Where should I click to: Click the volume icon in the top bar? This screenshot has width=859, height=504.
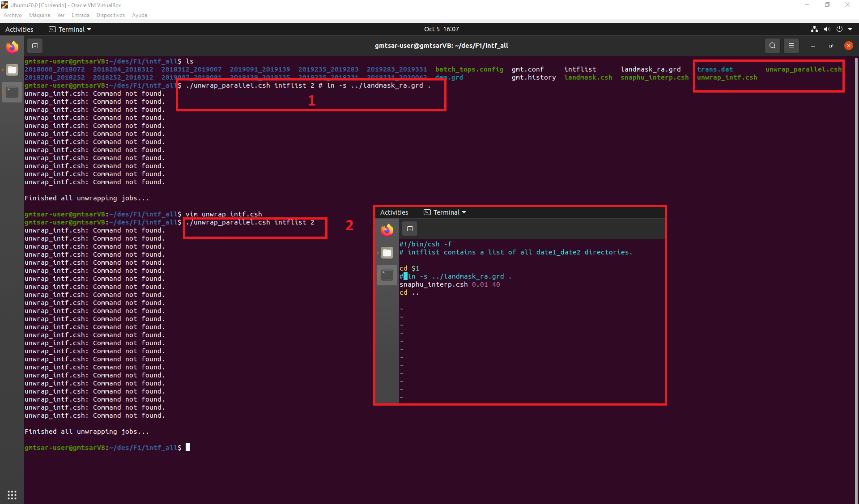(x=827, y=29)
